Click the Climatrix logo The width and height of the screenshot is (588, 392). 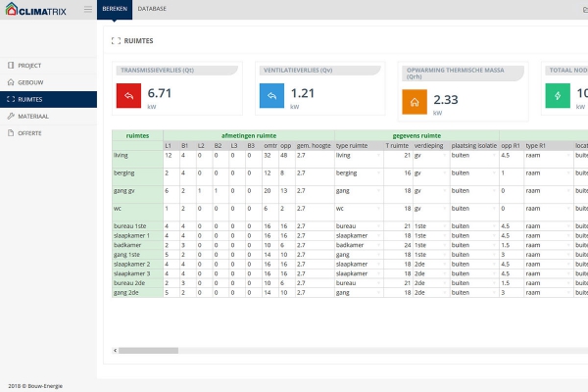(x=36, y=10)
